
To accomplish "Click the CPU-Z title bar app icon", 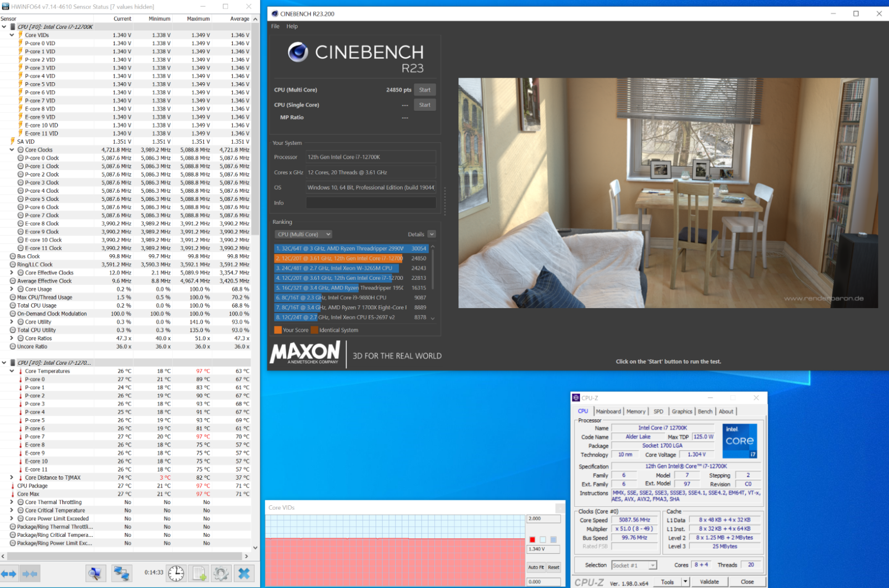I will point(576,398).
